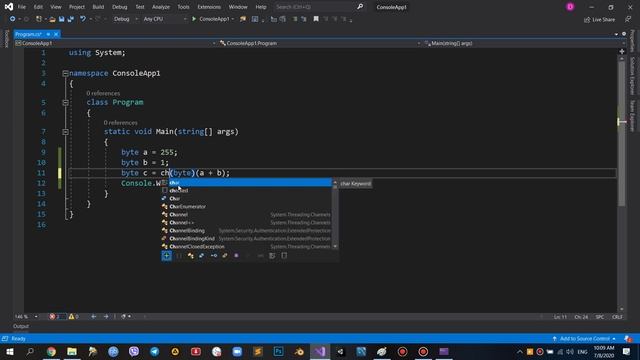The width and height of the screenshot is (640, 360).
Task: Select the ChannelBinding suggestion
Action: click(247, 231)
